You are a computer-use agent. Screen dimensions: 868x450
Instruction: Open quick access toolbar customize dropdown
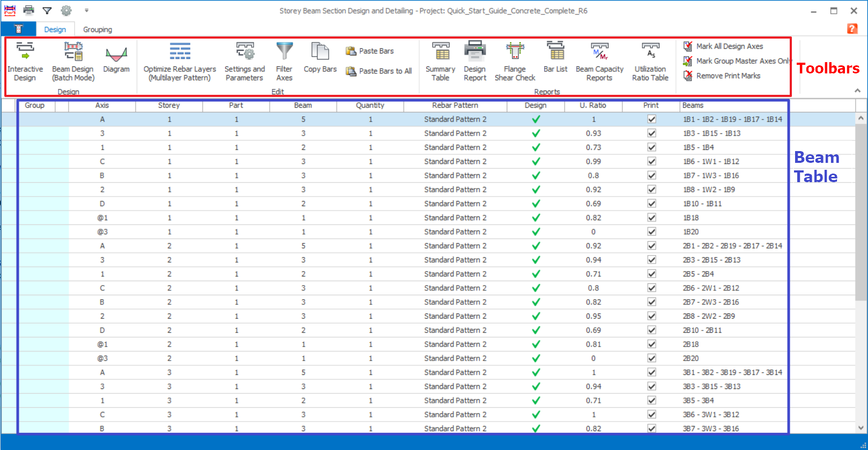click(x=86, y=10)
